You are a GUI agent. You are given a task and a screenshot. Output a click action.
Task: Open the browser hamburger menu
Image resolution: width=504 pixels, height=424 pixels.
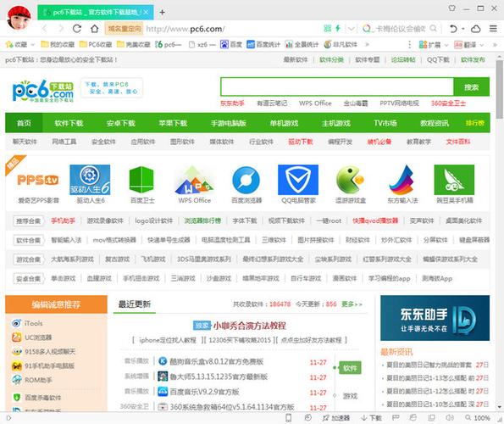tap(493, 29)
